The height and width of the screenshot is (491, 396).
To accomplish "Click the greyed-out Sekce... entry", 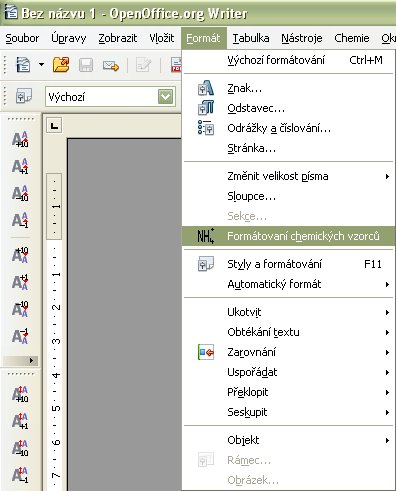I will 289,216.
